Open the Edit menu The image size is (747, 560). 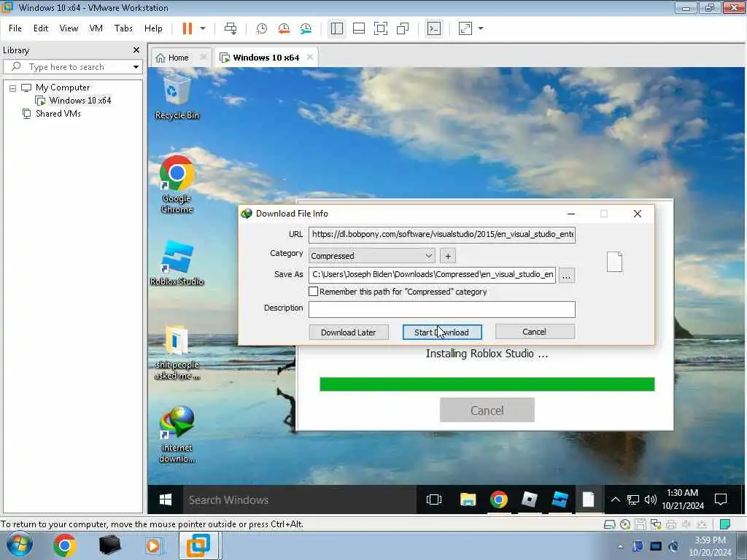pyautogui.click(x=41, y=28)
